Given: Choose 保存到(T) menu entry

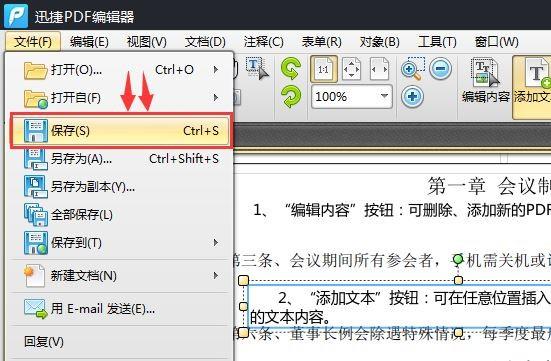Looking at the screenshot, I should pos(120,243).
